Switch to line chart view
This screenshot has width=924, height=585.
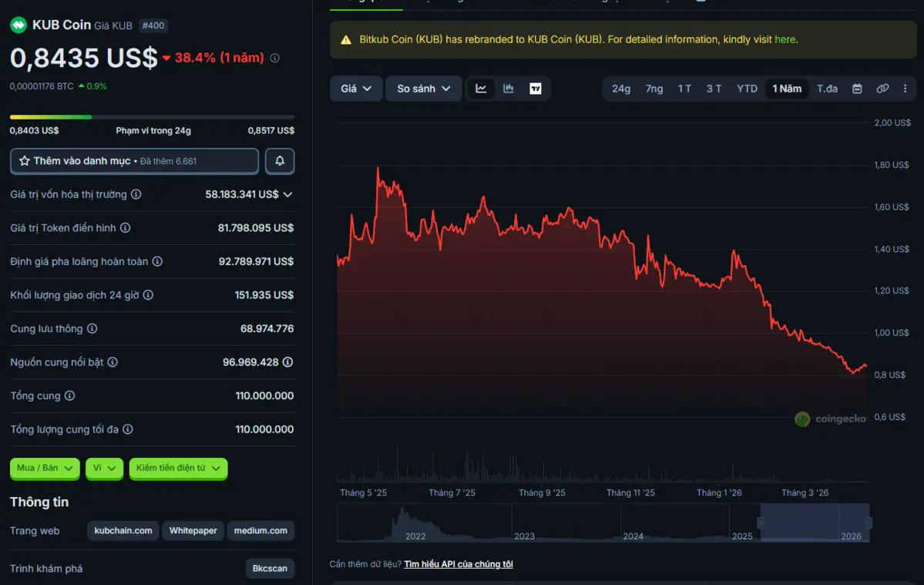pos(481,89)
